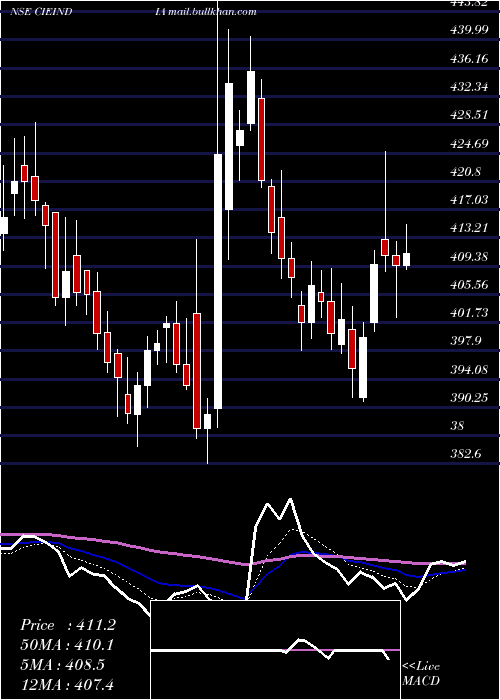Click the 432.34 price axis label
This screenshot has width=500, height=700.
pyautogui.click(x=468, y=87)
